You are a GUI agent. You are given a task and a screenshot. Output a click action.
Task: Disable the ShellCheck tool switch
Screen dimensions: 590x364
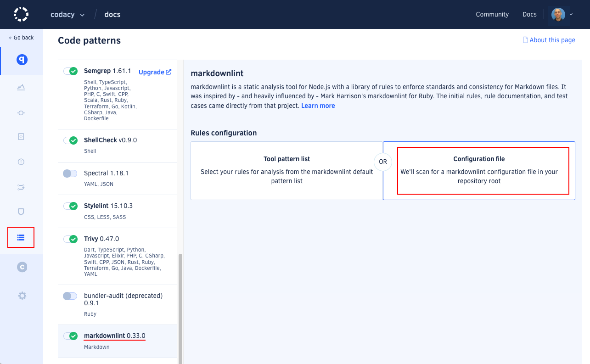tap(70, 140)
